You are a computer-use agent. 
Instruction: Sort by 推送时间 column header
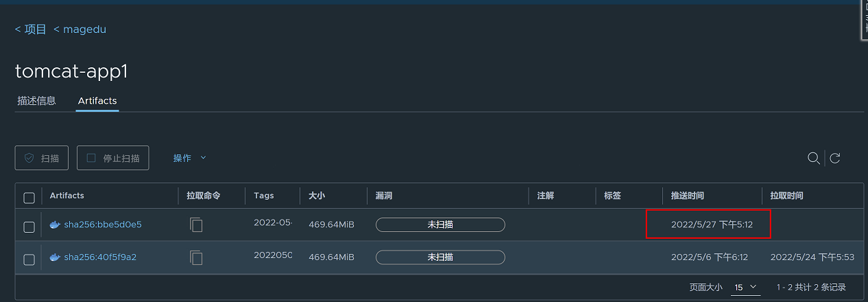(x=687, y=196)
